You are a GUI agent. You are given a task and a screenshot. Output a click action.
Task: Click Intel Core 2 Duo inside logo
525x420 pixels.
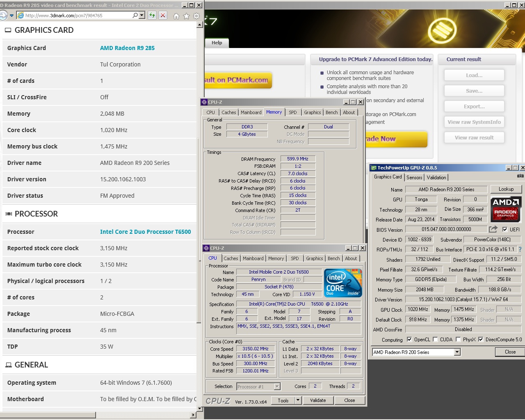tap(343, 283)
